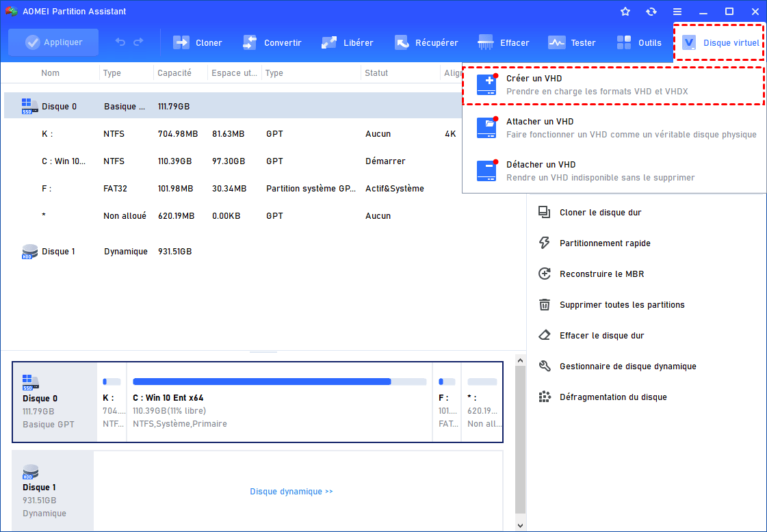Click the Capacité column header
This screenshot has width=767, height=532.
[x=174, y=73]
